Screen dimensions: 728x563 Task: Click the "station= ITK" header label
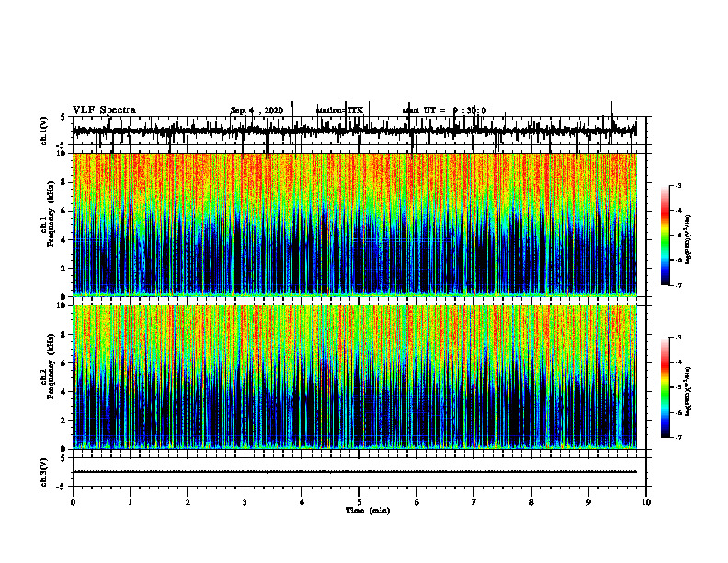click(x=339, y=110)
